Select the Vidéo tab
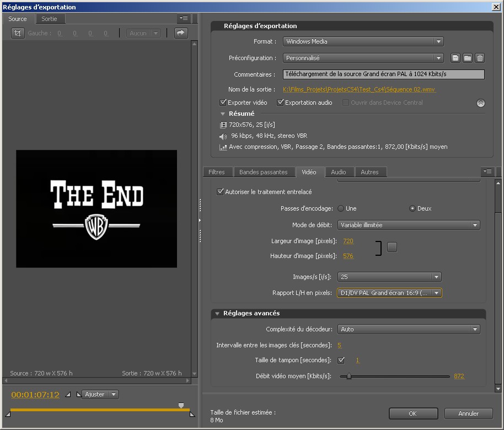This screenshot has height=430, width=504. pos(309,172)
